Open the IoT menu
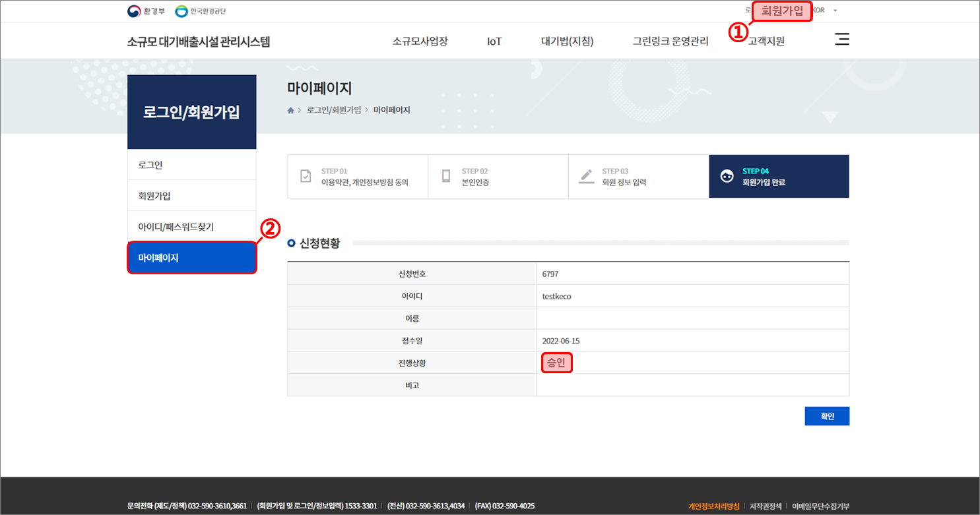 click(x=494, y=41)
